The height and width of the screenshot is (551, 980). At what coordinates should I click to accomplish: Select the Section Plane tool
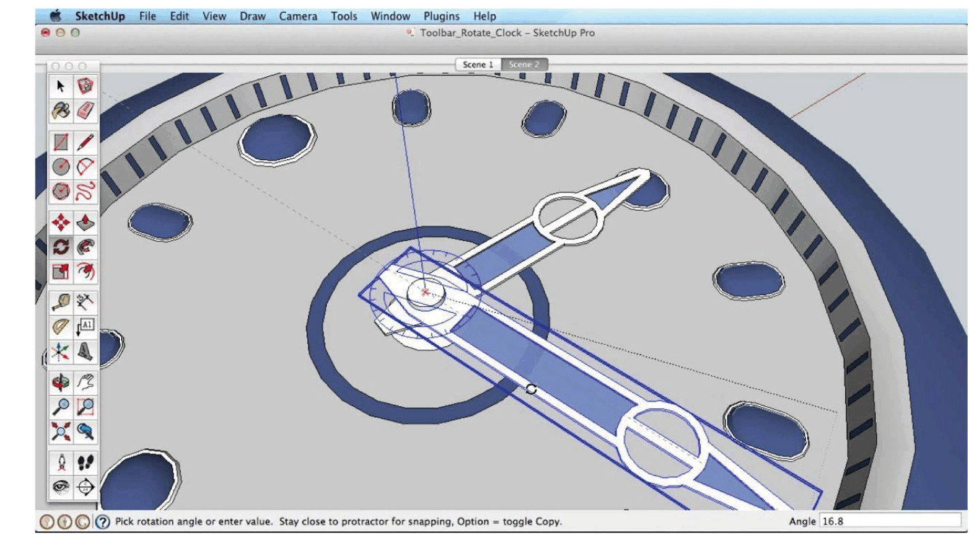pos(85,487)
